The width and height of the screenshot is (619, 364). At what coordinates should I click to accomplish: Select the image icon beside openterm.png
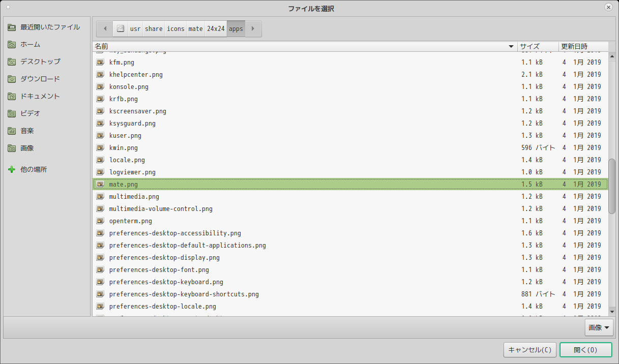pyautogui.click(x=100, y=221)
